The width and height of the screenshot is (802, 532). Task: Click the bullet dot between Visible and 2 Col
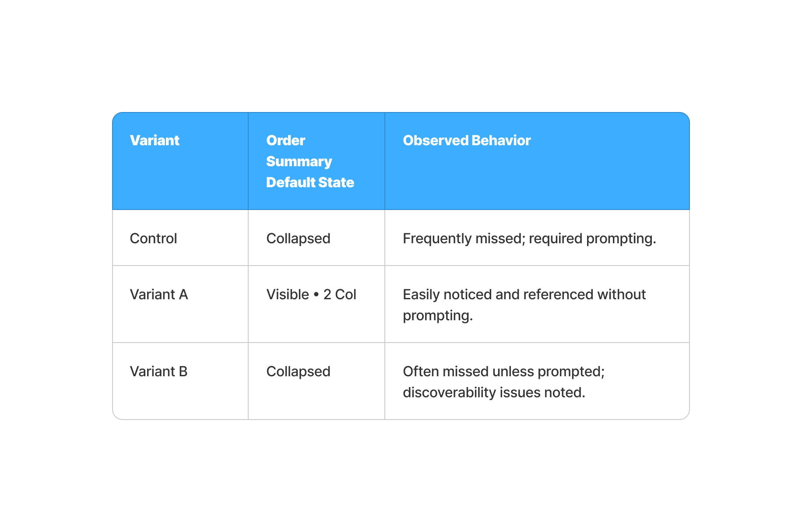pos(316,294)
